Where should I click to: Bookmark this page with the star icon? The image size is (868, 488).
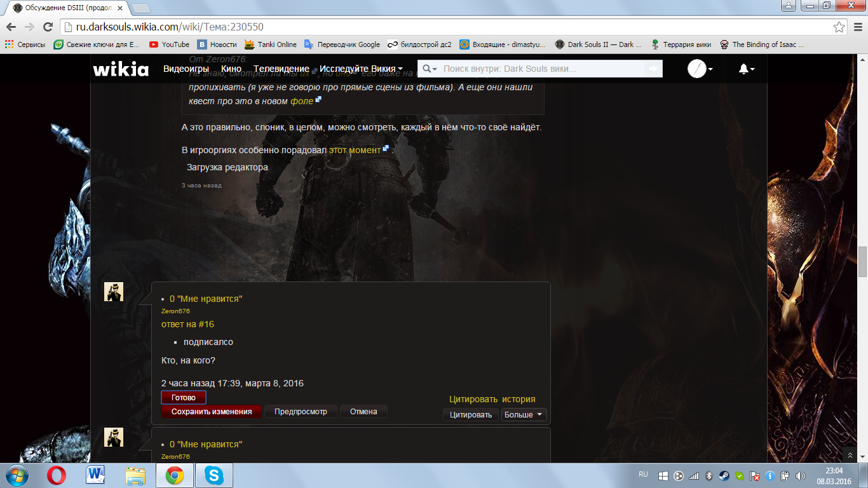(839, 27)
